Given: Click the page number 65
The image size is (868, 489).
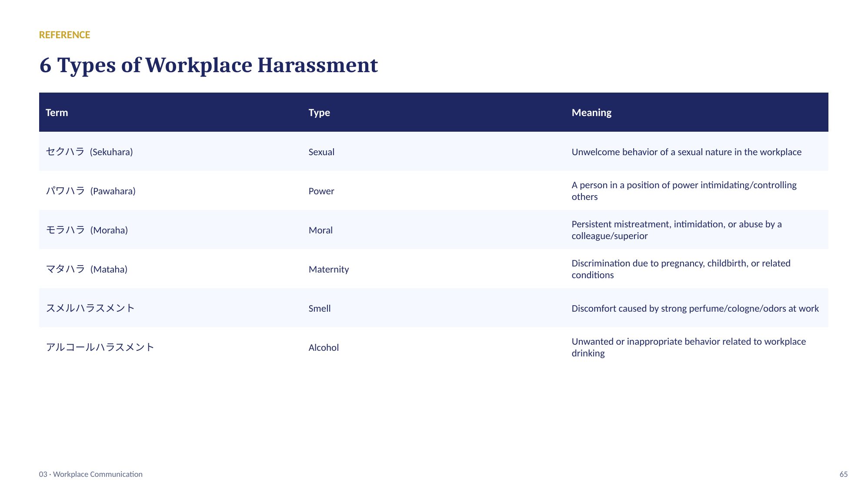Looking at the screenshot, I should 843,474.
